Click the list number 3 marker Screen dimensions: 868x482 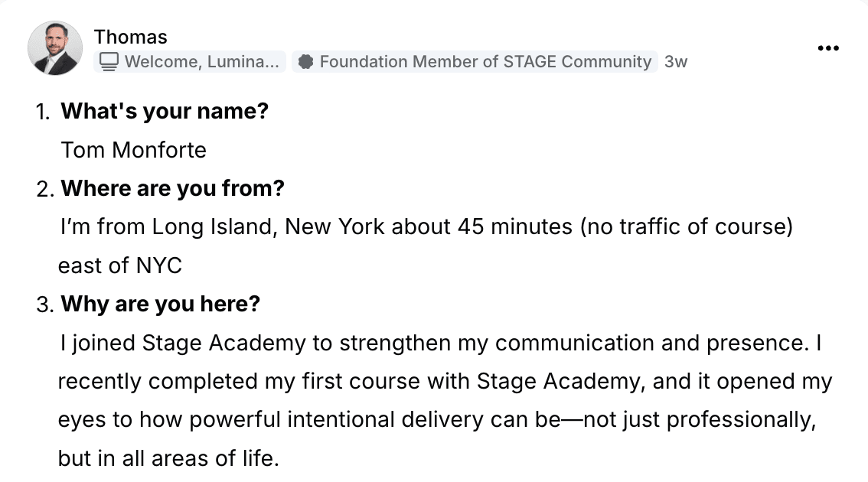pos(44,305)
